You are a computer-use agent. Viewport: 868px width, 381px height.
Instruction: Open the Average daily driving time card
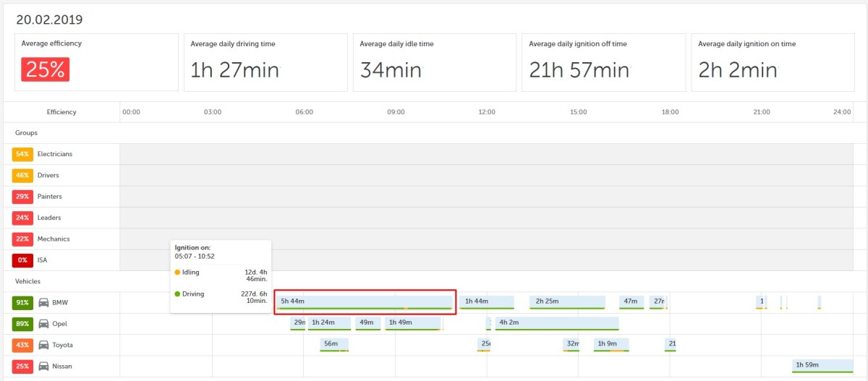(265, 62)
